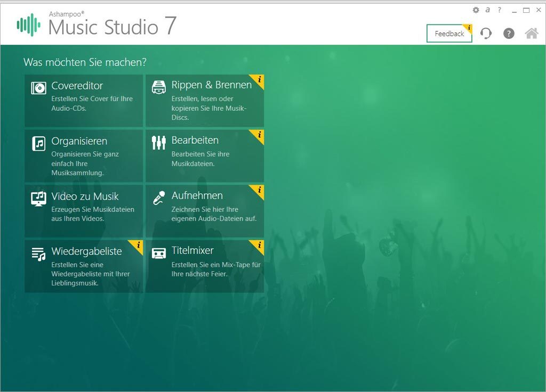Screen dimensions: 546x392
Task: Click the Aufnehmen microphone icon
Action: [159, 198]
